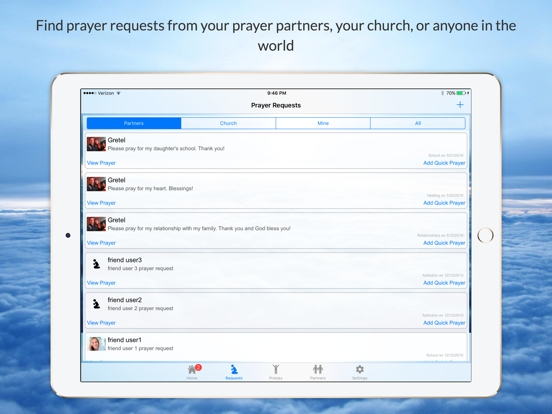Tap the iPad home button
This screenshot has height=414, width=552.
pyautogui.click(x=485, y=235)
